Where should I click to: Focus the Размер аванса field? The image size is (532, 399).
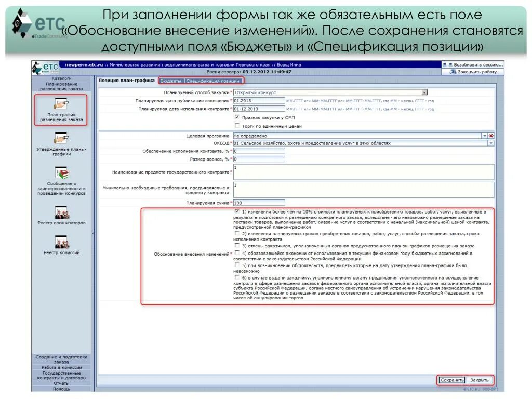(x=259, y=159)
